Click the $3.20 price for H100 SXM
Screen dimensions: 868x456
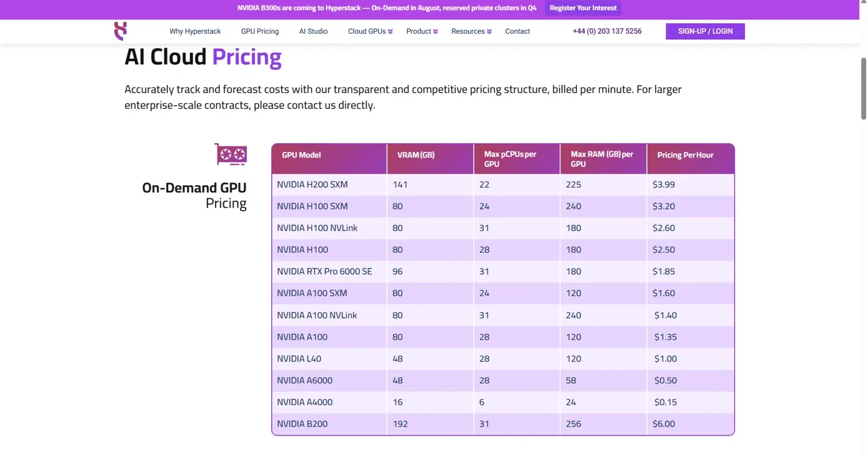664,206
